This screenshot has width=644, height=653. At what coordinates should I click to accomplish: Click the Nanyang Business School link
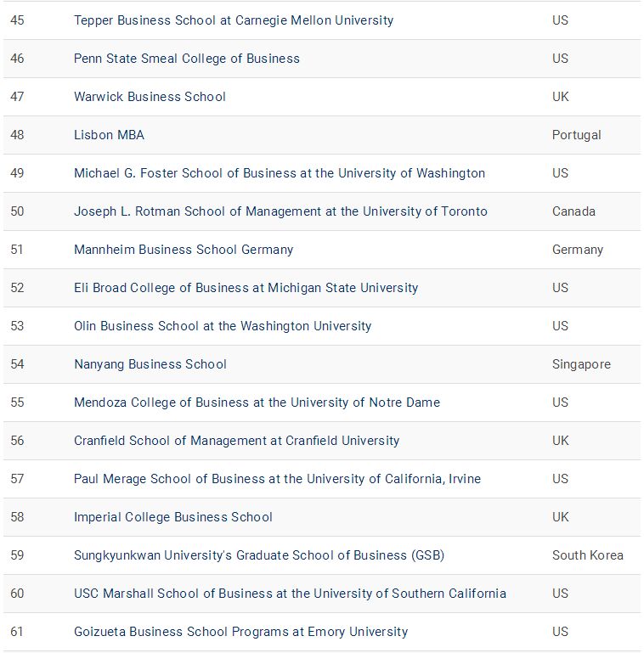pos(150,364)
